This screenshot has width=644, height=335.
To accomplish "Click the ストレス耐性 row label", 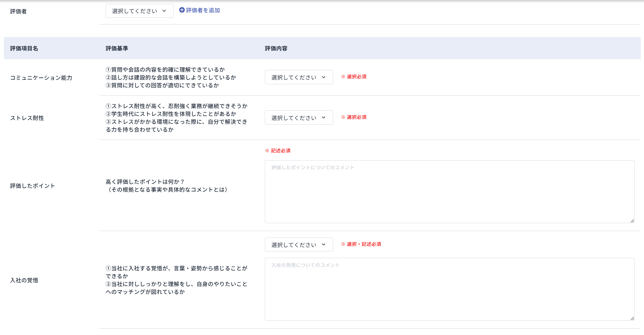I will pyautogui.click(x=27, y=118).
